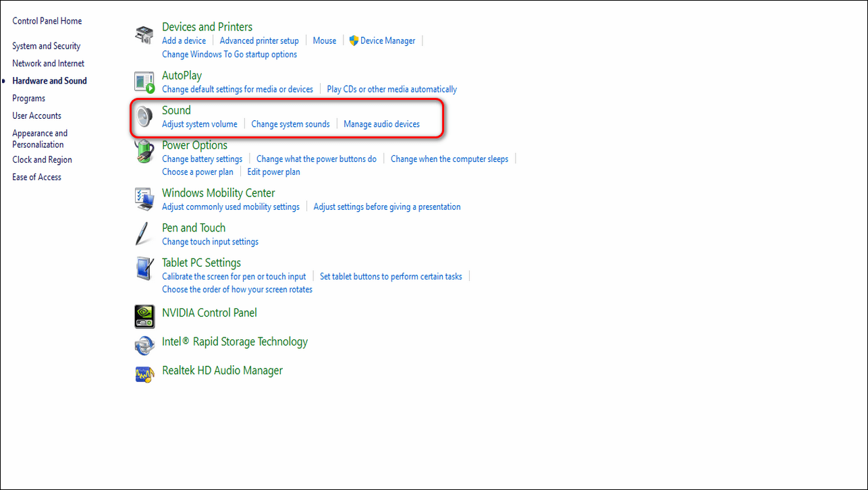Click the Sound speaker icon
Screen dimensions: 868x490
click(x=144, y=117)
